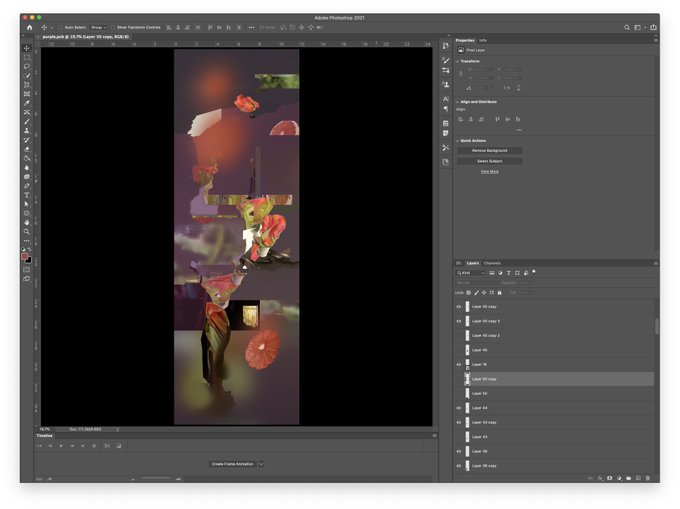
Task: Collapse the Quick Actions section
Action: (458, 141)
